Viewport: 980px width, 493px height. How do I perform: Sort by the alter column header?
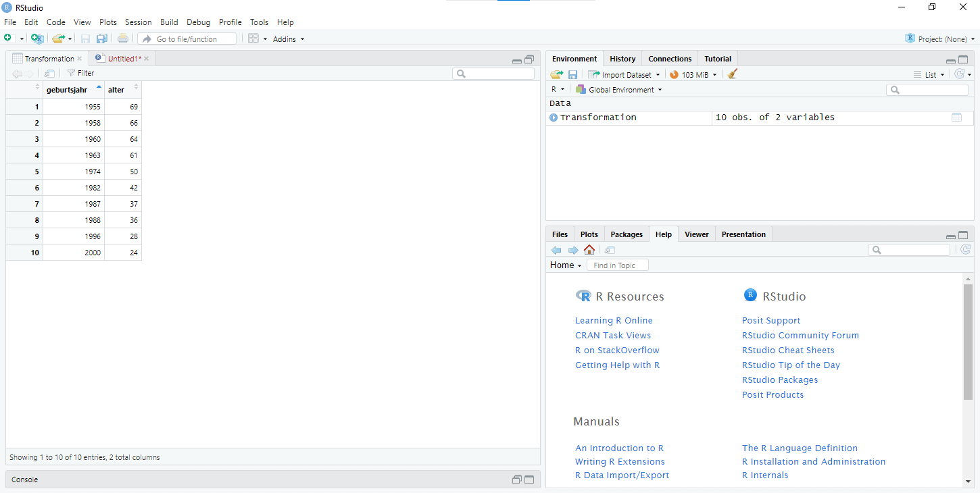tap(123, 90)
